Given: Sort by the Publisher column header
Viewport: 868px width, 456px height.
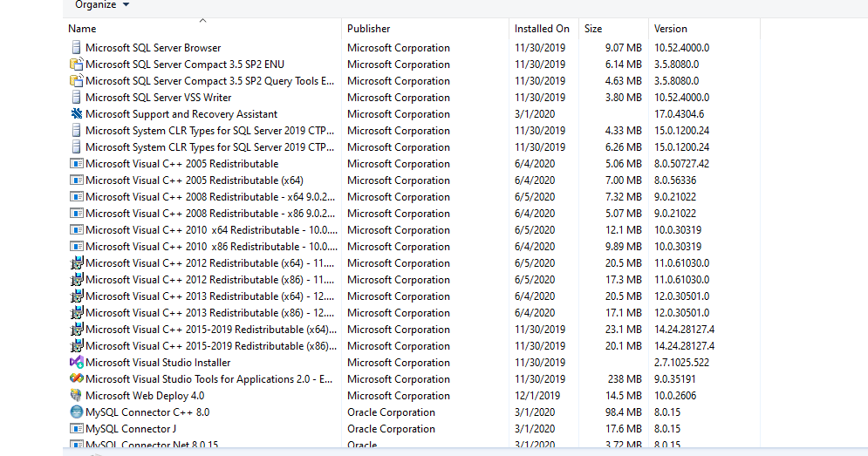Looking at the screenshot, I should point(369,29).
